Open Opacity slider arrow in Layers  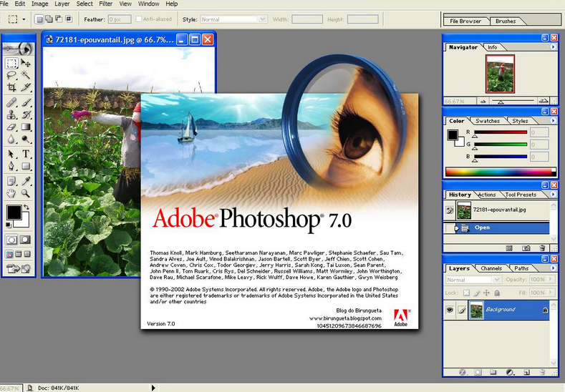click(x=551, y=279)
